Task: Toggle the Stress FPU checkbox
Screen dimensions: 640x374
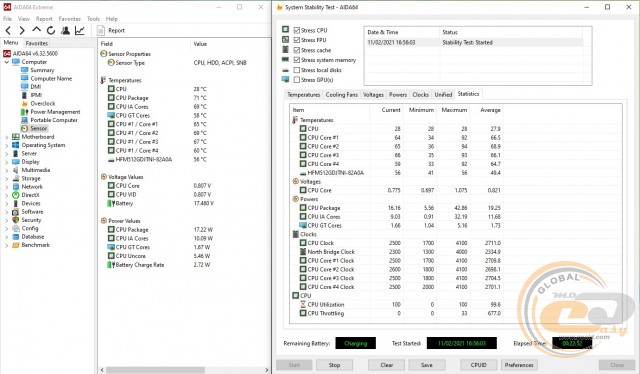Action: [297, 40]
